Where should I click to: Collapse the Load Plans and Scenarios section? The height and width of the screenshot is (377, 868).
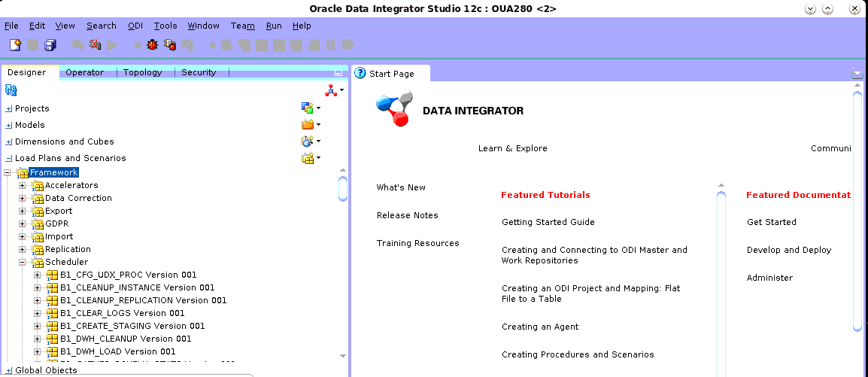click(x=9, y=159)
